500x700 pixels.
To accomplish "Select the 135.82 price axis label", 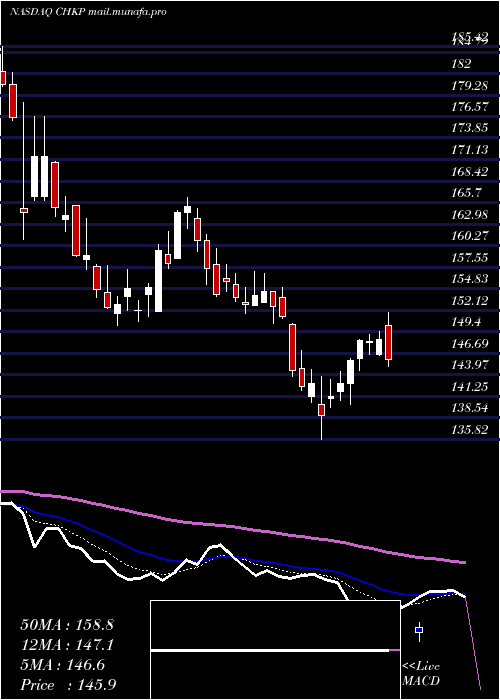I will point(469,429).
